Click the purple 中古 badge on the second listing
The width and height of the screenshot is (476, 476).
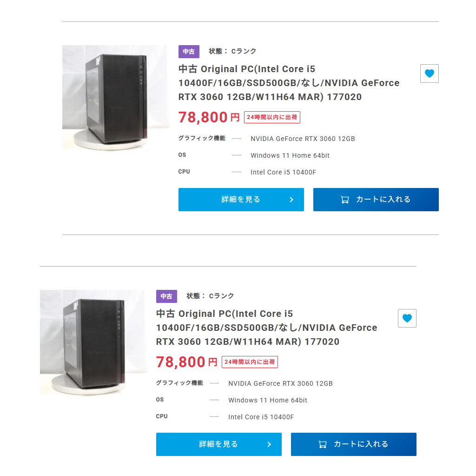pos(166,296)
